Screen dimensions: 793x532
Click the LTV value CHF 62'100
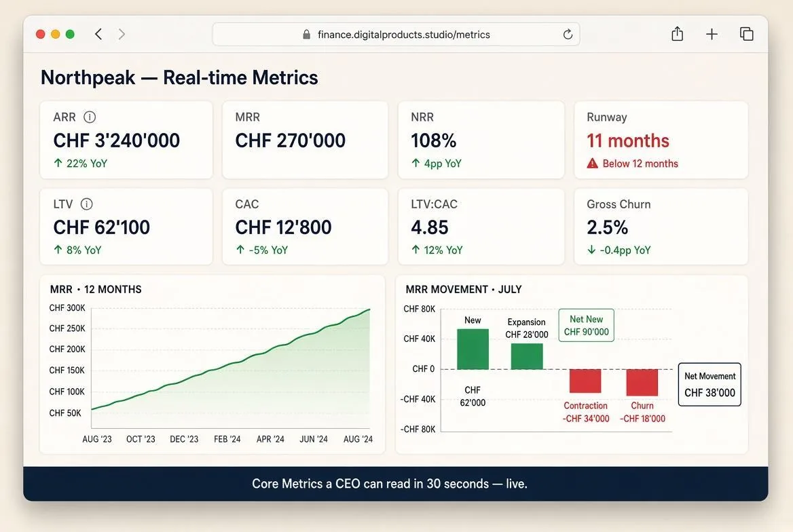(102, 227)
